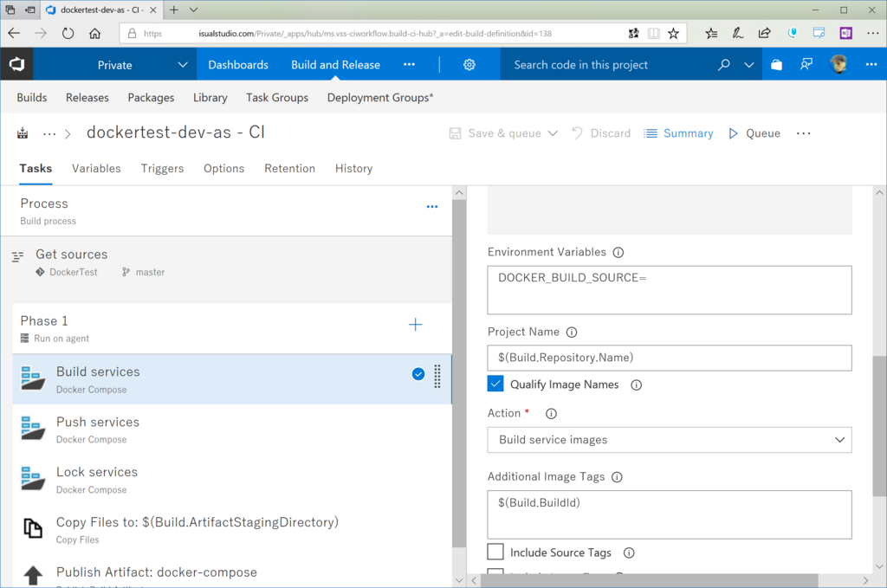Open the browser reading view icon
This screenshot has width=887, height=588.
tap(653, 34)
